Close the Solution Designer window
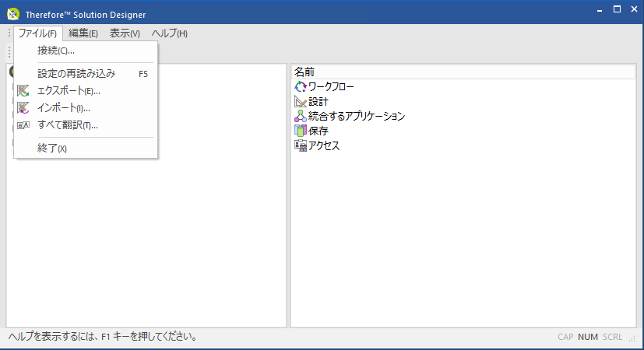 634,9
